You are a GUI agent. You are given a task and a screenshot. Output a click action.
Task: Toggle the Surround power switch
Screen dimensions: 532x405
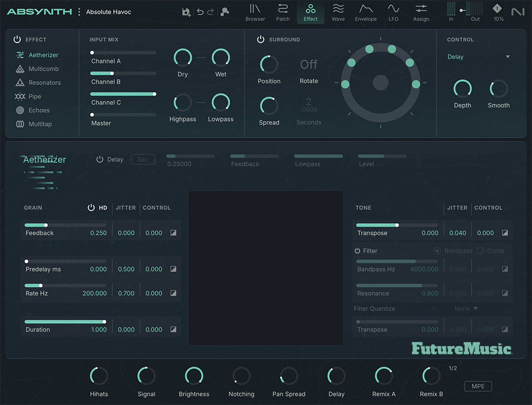click(x=261, y=39)
